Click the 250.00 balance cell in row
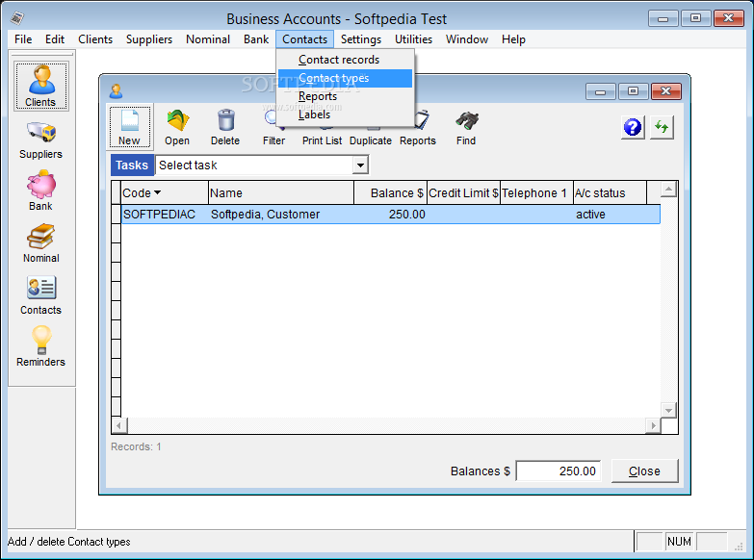 [390, 215]
